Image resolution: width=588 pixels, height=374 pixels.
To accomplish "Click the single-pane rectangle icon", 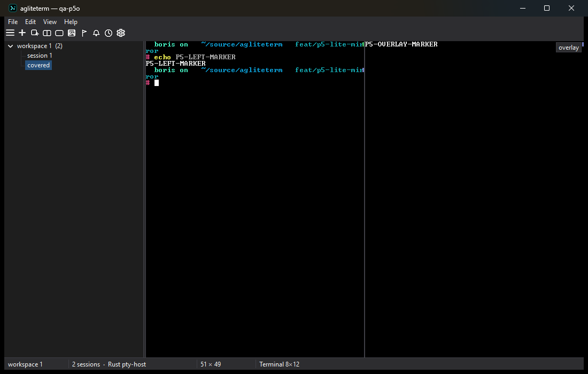I will (59, 33).
